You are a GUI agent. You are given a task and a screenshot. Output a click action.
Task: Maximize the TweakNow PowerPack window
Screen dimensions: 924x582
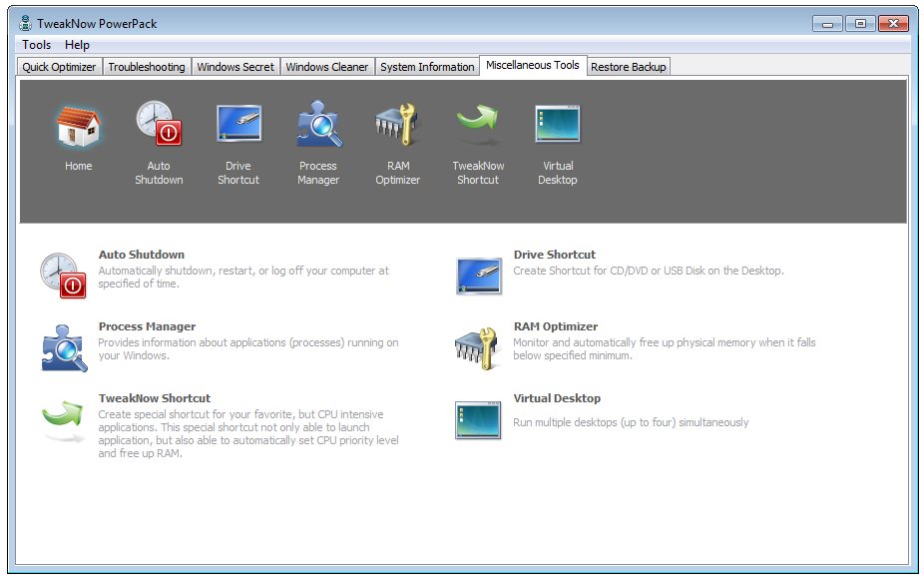860,24
